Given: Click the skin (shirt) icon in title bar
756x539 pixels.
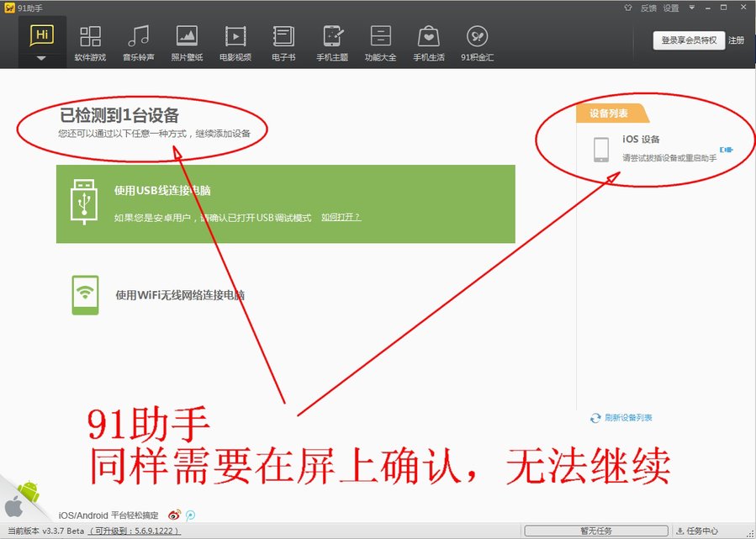Looking at the screenshot, I should pyautogui.click(x=627, y=8).
